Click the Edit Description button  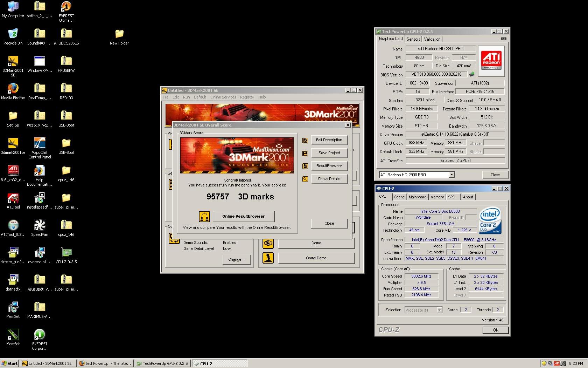click(329, 140)
